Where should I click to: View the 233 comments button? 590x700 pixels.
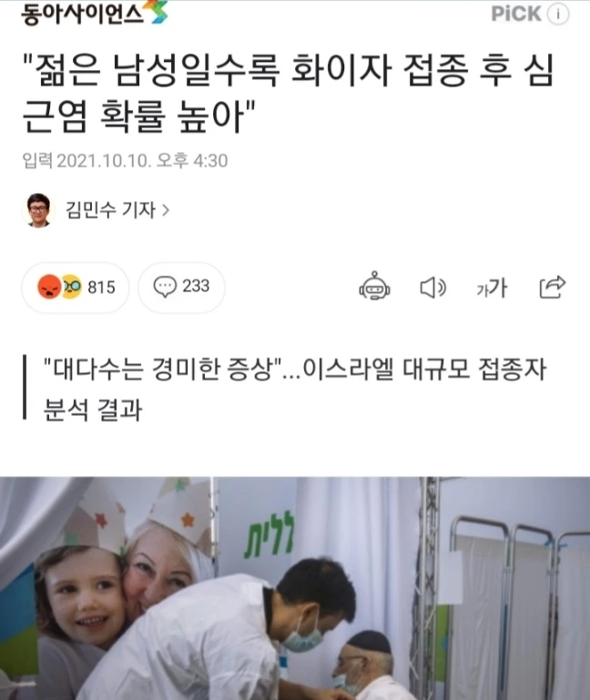pos(181,287)
